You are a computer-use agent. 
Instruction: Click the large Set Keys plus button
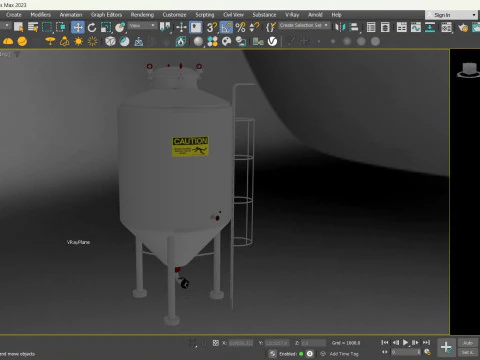tap(446, 347)
